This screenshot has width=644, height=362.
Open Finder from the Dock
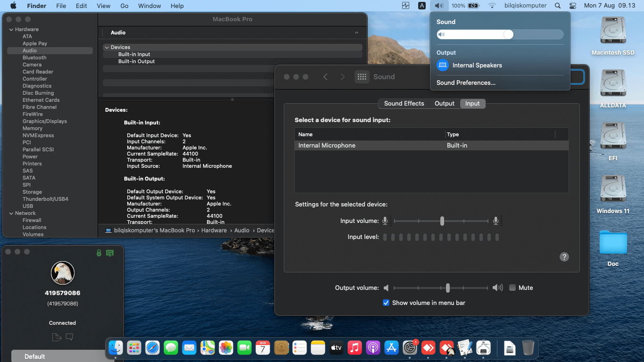(116, 348)
